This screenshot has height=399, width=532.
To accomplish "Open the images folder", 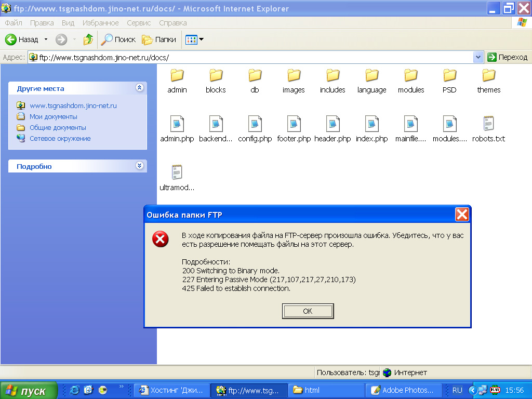I will [294, 75].
